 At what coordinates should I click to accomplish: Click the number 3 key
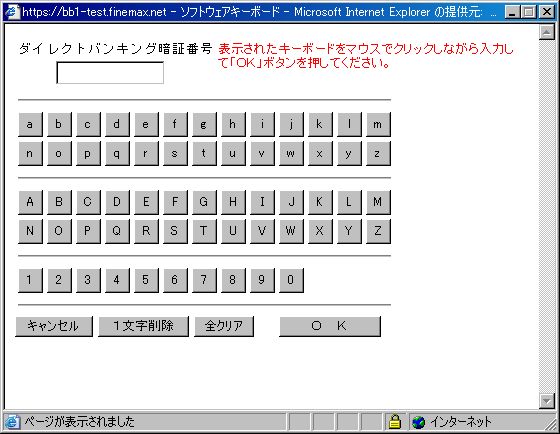88,280
